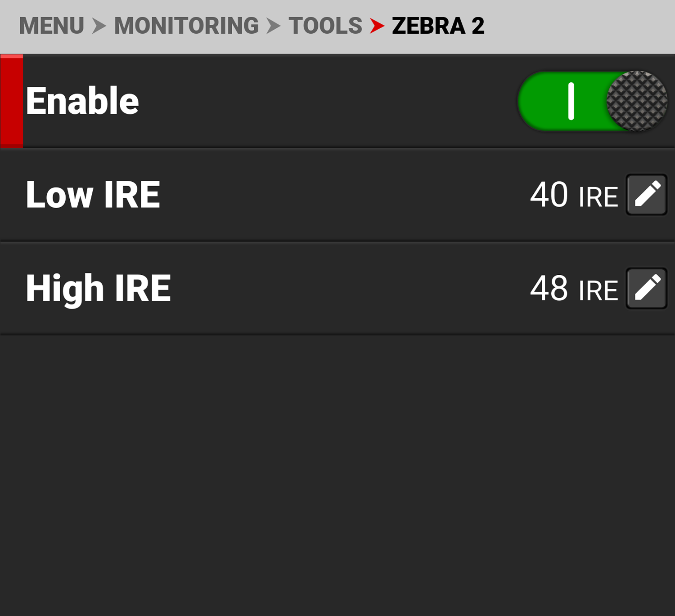675x616 pixels.
Task: Click the arrow between MONITORING and TOOLS
Action: click(x=273, y=26)
